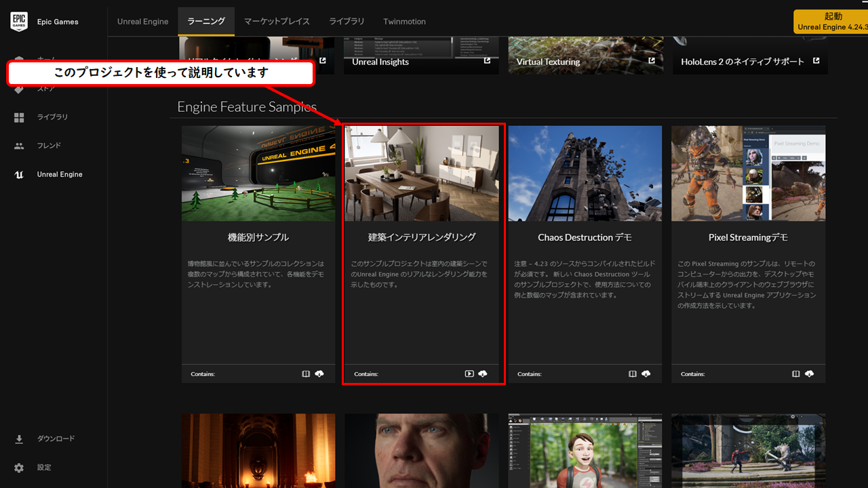Image resolution: width=868 pixels, height=488 pixels.
Task: Click cloud download icon on Chaos Destruction card
Action: [x=646, y=373]
